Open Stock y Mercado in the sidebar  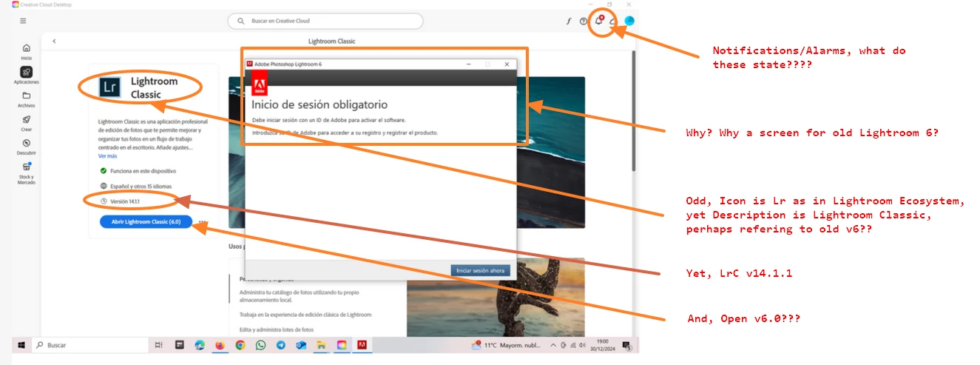[x=27, y=174]
